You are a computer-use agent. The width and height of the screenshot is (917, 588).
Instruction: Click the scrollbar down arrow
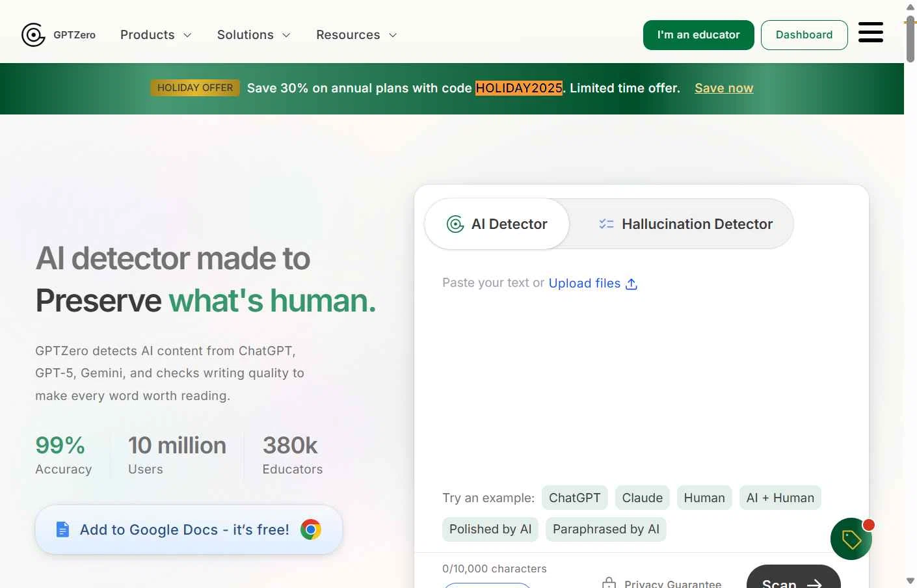pyautogui.click(x=910, y=581)
